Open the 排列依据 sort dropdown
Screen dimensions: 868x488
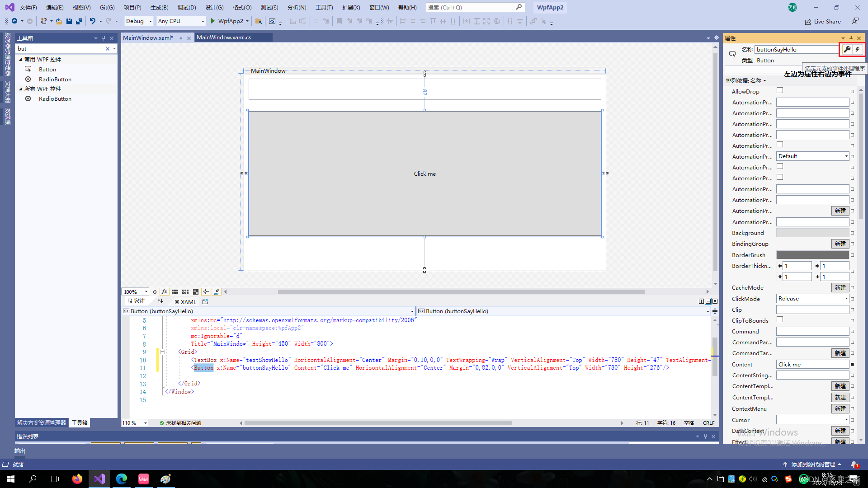click(746, 80)
